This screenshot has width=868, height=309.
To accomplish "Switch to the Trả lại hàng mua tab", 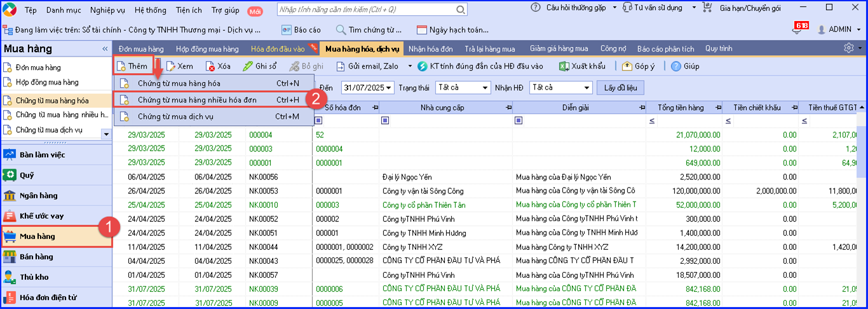I will (490, 49).
